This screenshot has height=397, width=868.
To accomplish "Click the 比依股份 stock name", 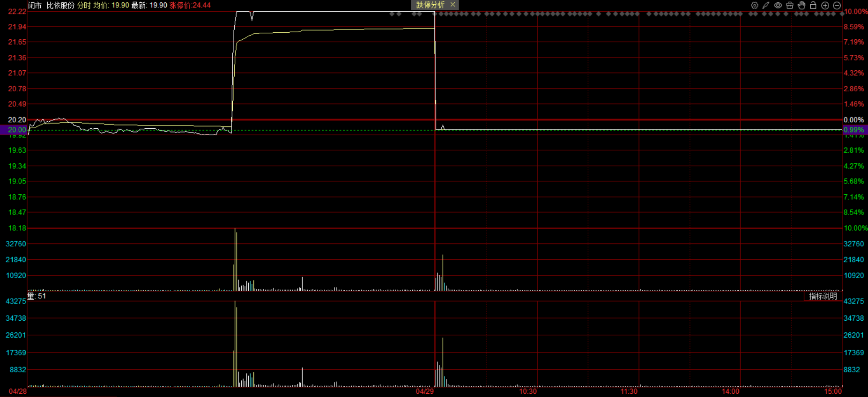I will tap(60, 5).
